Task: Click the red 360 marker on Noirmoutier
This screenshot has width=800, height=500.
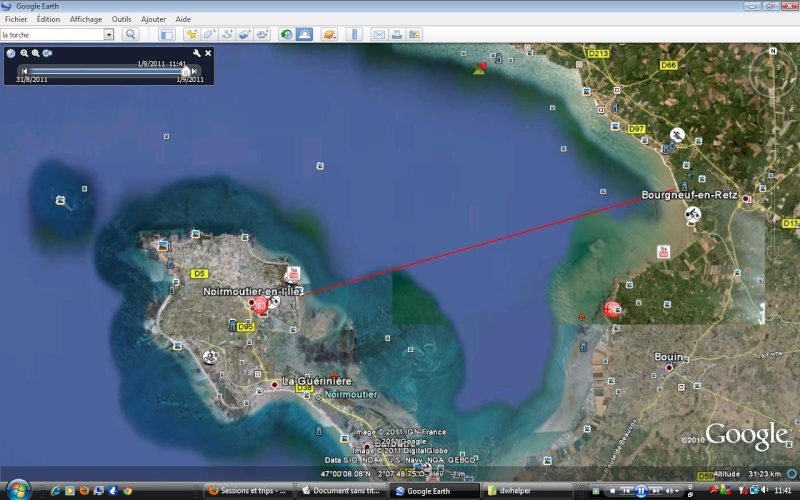Action: point(260,306)
